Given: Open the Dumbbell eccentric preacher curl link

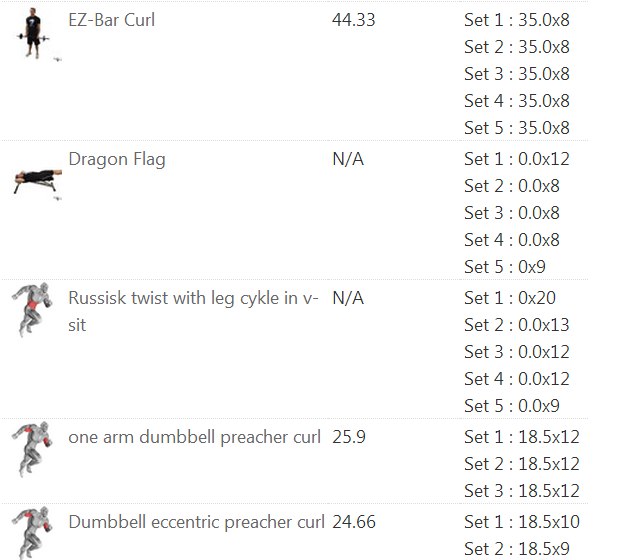Looking at the screenshot, I should click(x=196, y=522).
